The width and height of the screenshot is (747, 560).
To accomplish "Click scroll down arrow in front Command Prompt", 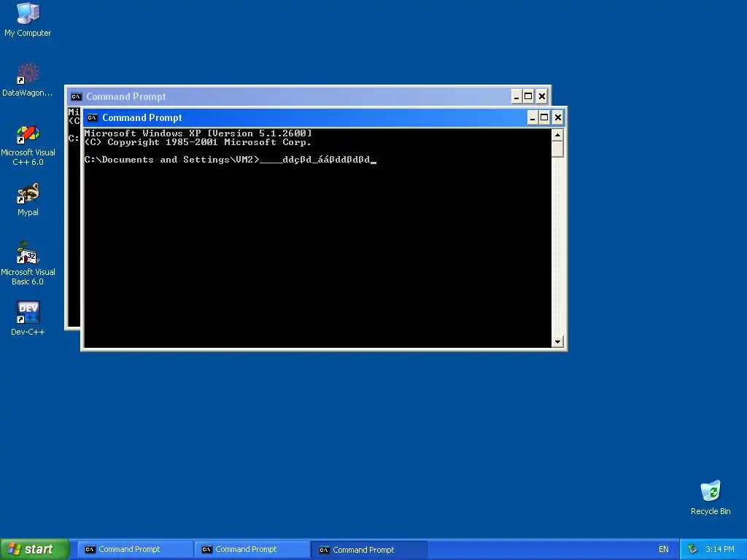I will [557, 341].
